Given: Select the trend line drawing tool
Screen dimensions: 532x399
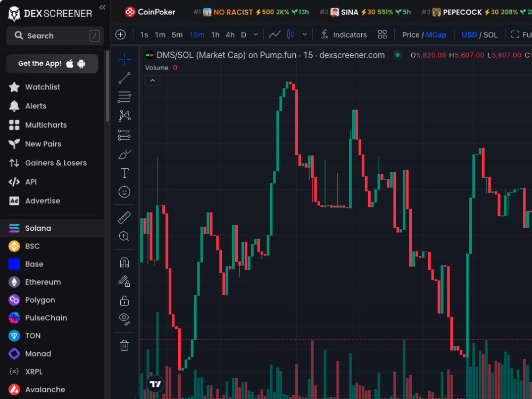Looking at the screenshot, I should (124, 78).
